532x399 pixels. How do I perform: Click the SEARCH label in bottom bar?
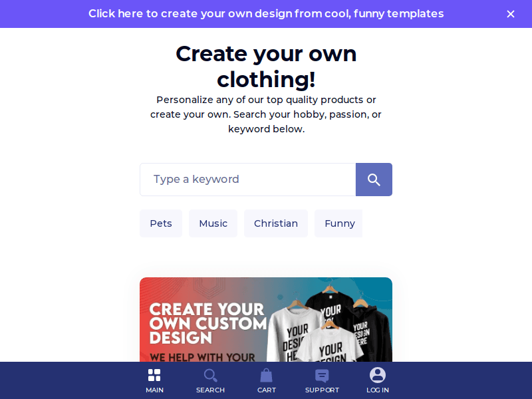[x=210, y=390]
